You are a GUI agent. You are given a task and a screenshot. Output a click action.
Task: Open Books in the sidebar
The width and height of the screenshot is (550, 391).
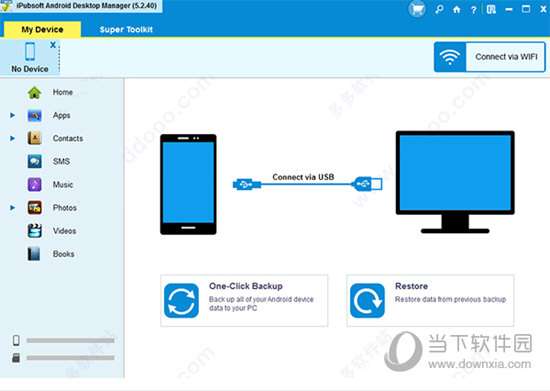(63, 254)
